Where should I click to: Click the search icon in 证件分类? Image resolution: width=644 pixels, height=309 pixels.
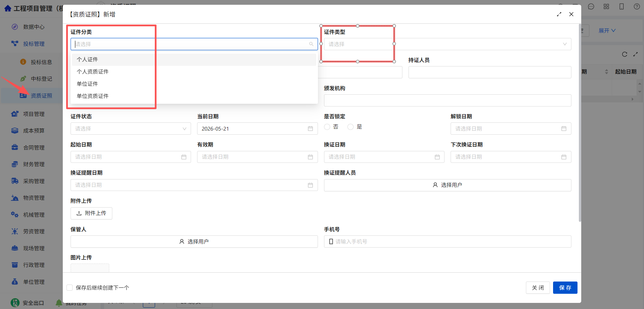pos(311,44)
